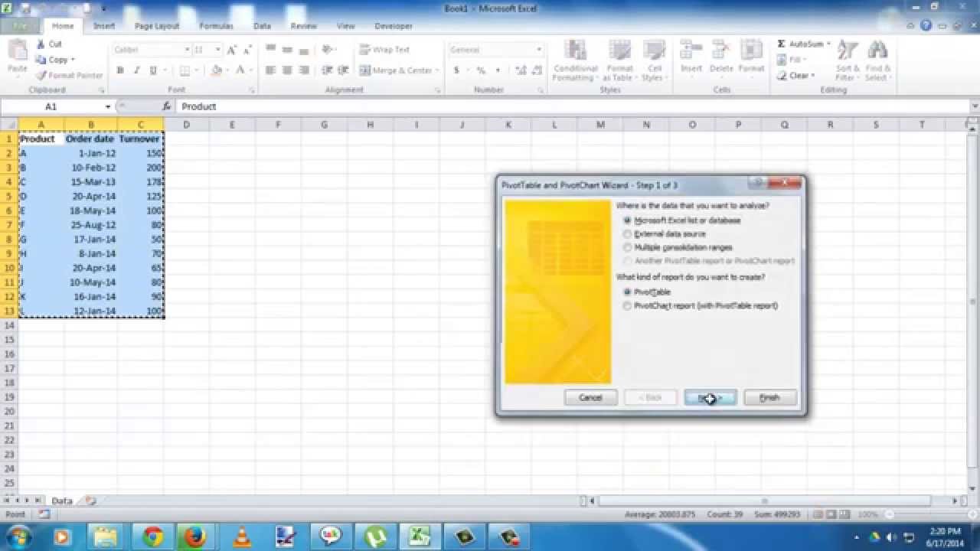Select column header D
The height and width of the screenshot is (551, 980).
click(186, 125)
